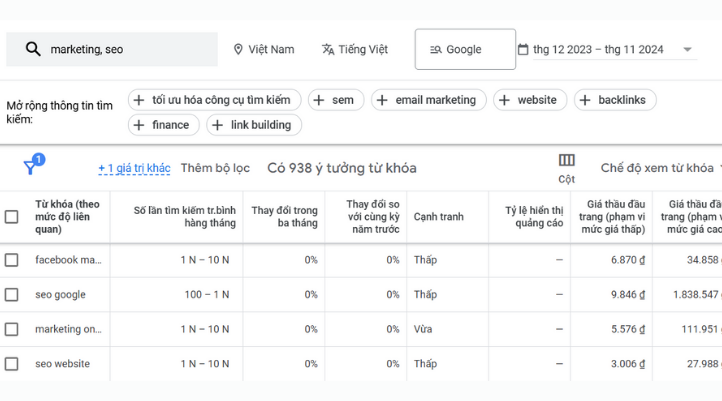Check the seo google row checkbox
722x401 pixels.
coord(12,295)
